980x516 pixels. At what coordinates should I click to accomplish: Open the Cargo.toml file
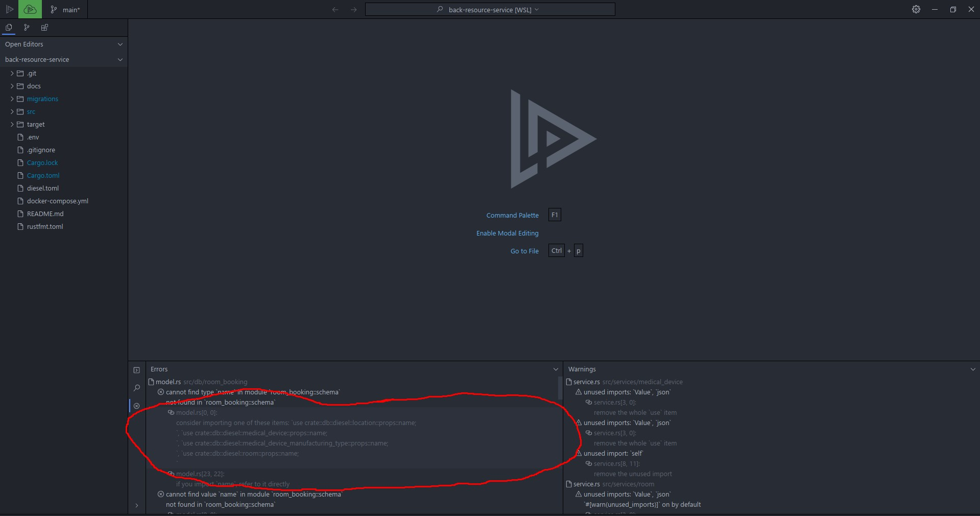(x=43, y=175)
